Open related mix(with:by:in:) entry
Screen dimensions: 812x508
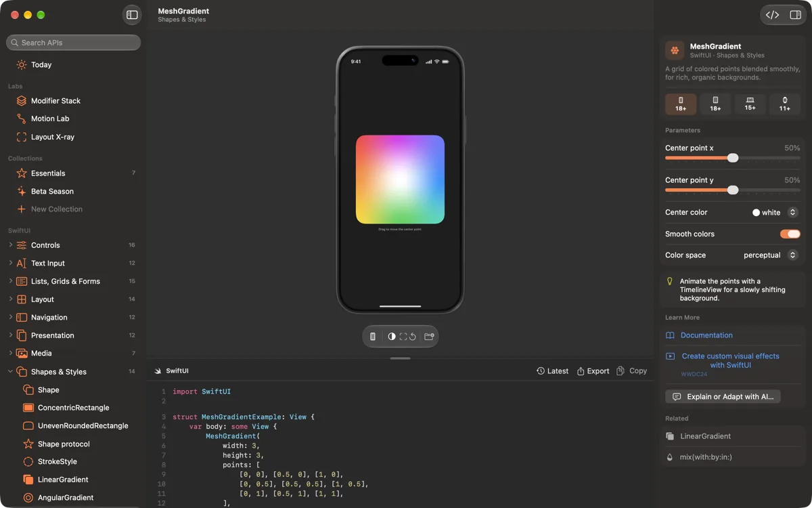pos(733,457)
